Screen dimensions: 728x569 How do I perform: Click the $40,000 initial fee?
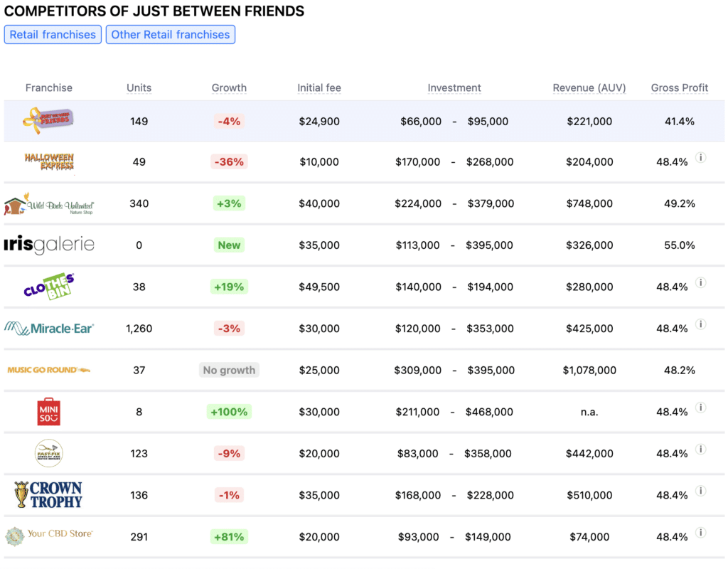(x=319, y=203)
